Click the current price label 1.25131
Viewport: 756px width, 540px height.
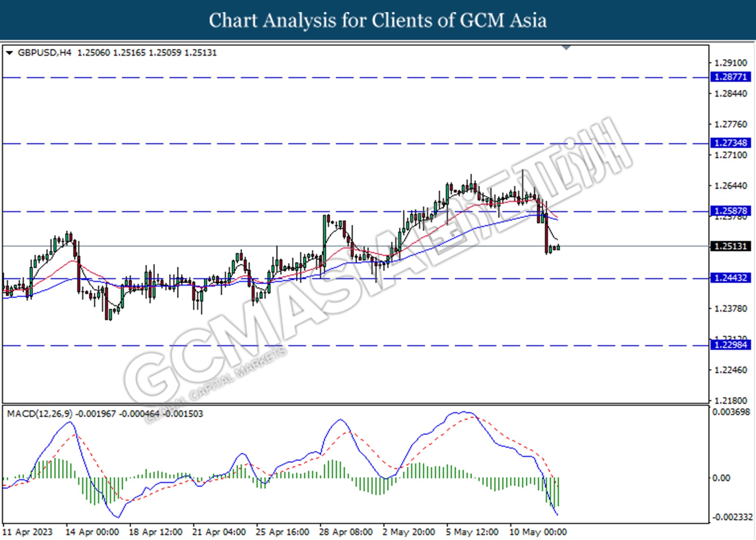click(730, 246)
